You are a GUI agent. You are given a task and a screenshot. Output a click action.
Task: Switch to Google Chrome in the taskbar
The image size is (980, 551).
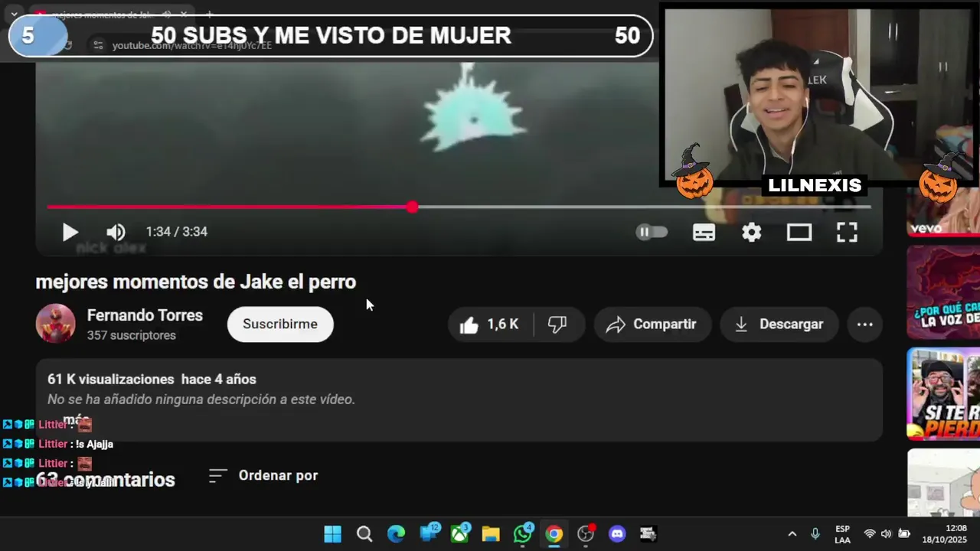tap(554, 534)
